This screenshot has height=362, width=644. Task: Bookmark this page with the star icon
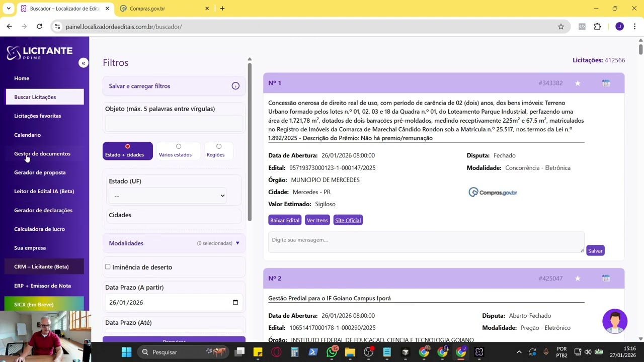(561, 27)
